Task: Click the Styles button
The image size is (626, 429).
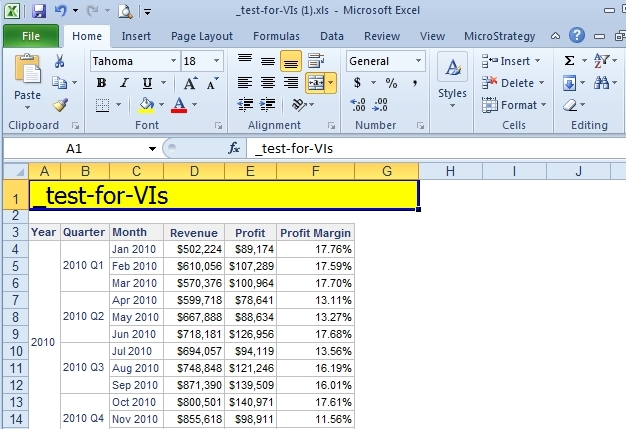Action: [452, 80]
